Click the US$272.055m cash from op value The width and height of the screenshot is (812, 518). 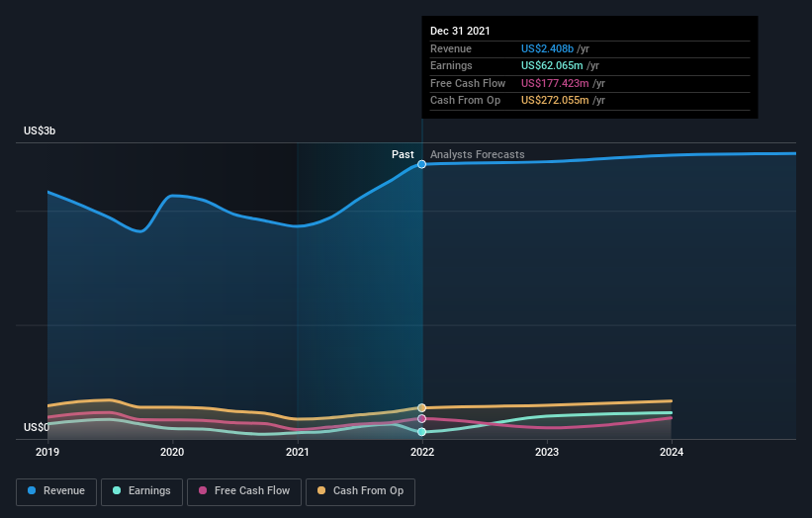pyautogui.click(x=555, y=101)
